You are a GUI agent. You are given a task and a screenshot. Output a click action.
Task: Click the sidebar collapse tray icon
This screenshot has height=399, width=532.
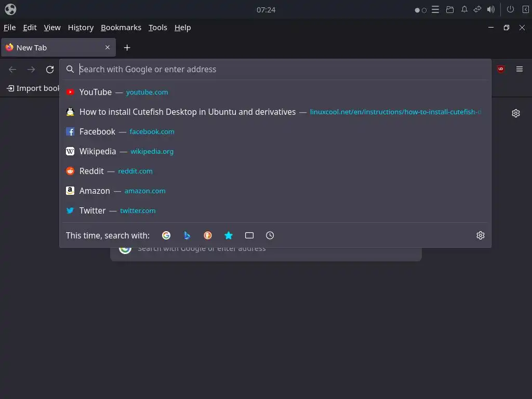pos(526,9)
